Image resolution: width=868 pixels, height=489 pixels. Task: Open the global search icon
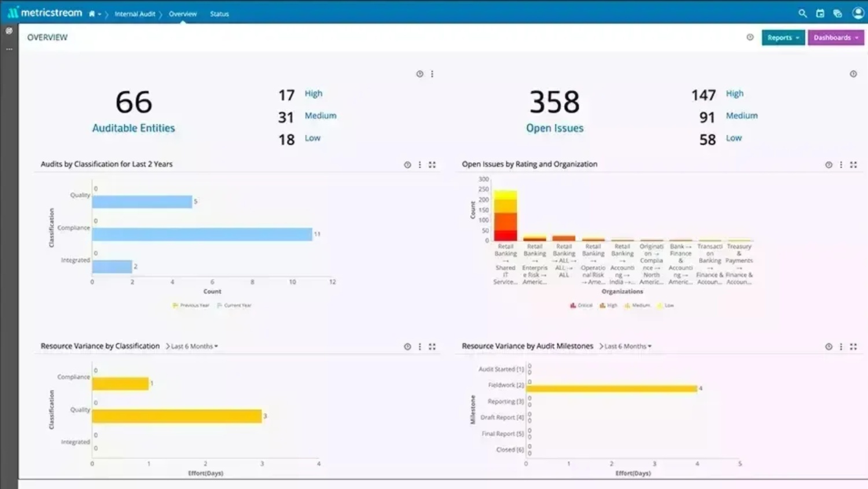point(802,13)
